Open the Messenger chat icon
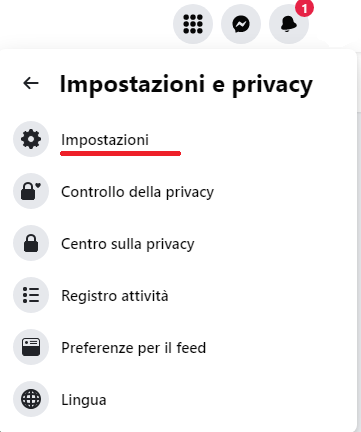The height and width of the screenshot is (432, 361). point(241,24)
